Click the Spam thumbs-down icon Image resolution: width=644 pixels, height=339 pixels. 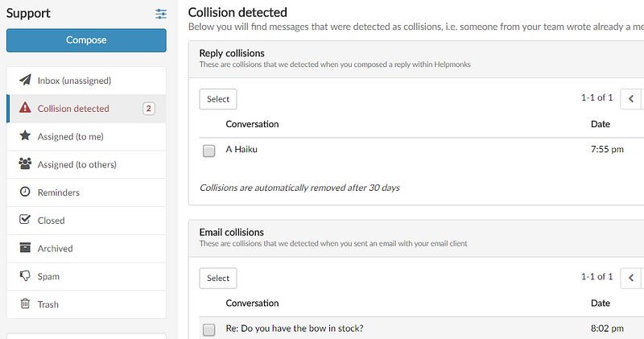[x=25, y=275]
